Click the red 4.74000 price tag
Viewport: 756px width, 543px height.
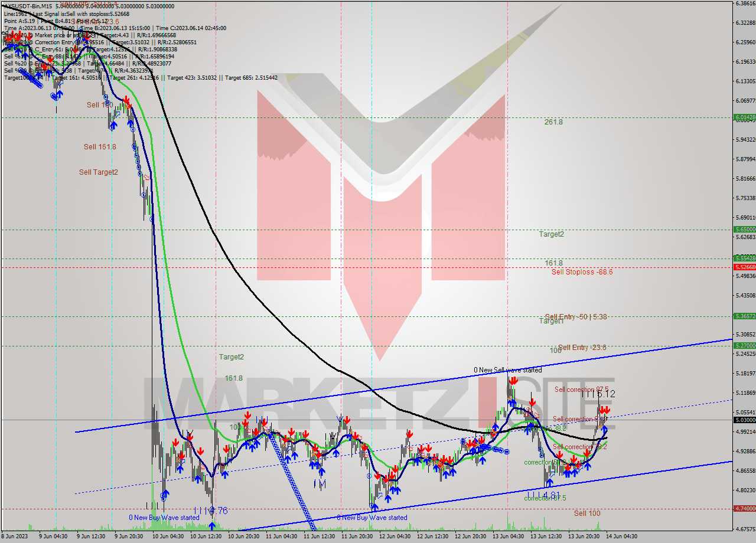[x=744, y=508]
